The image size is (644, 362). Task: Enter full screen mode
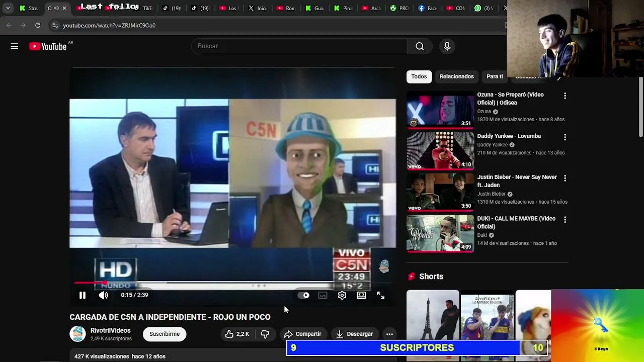pos(381,295)
